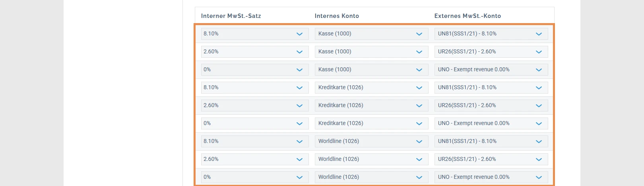This screenshot has width=644, height=186.
Task: Open the seventh row Worldline (1026) account dropdown
Action: tap(371, 141)
